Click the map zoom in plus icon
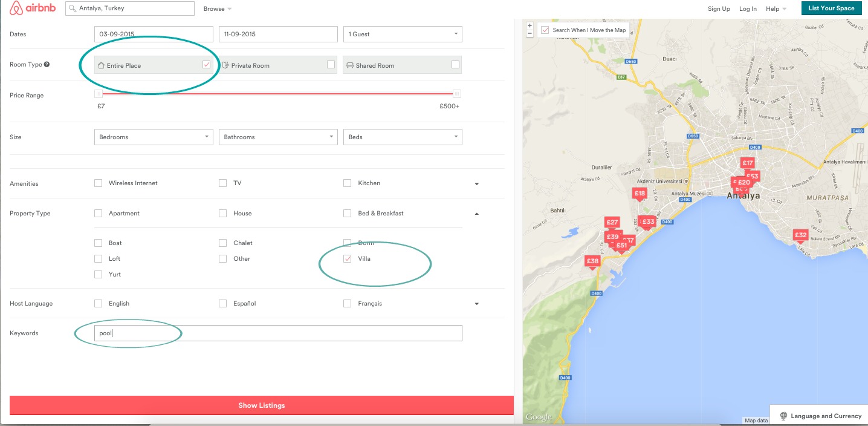Viewport: 868px width, 426px height. 530,26
